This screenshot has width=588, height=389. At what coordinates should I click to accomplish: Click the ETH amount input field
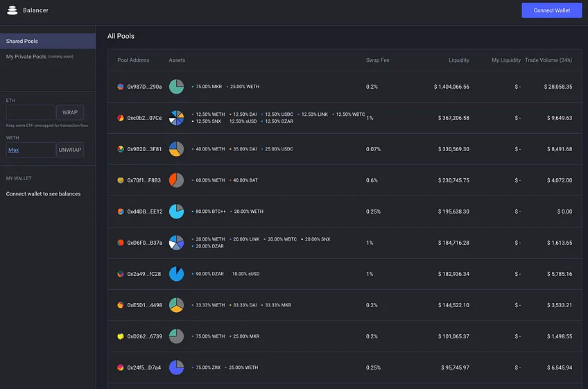click(x=31, y=112)
